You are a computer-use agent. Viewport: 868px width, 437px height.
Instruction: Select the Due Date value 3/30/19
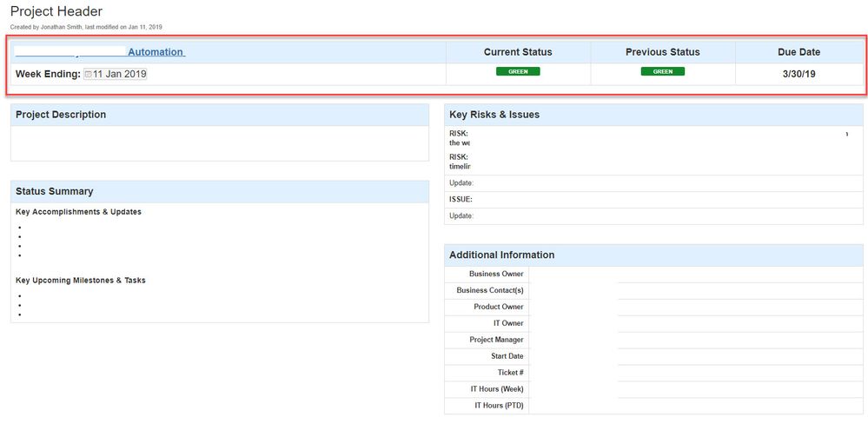pyautogui.click(x=798, y=74)
